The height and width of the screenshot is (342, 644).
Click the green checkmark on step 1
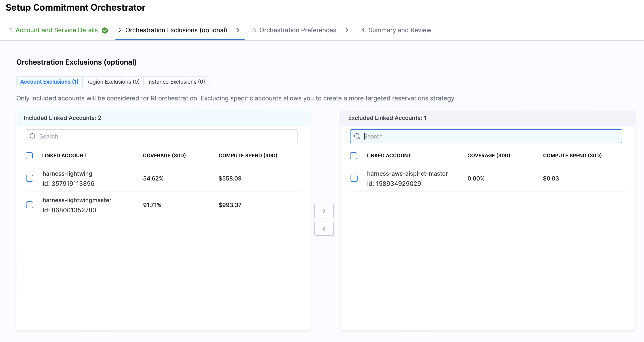(105, 31)
